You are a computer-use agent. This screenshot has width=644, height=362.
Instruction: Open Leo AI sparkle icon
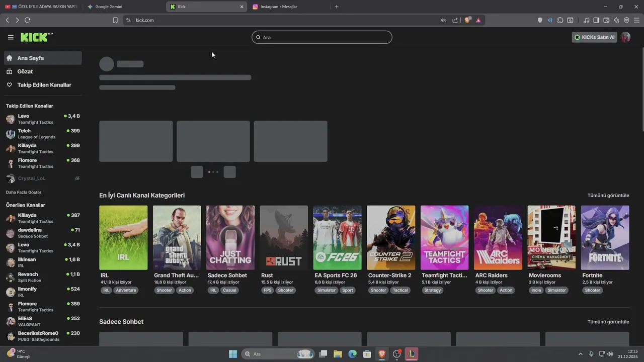coord(616,20)
